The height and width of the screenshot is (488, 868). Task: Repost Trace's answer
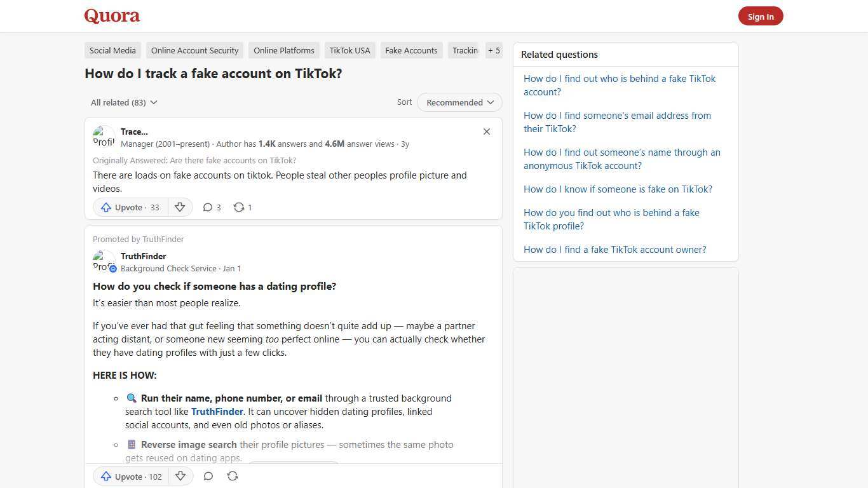[241, 207]
